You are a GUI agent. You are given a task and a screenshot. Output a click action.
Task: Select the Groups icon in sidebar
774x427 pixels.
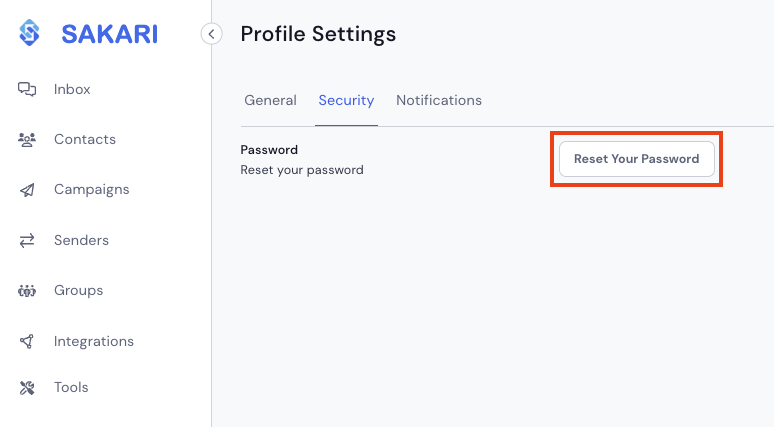[x=27, y=291]
